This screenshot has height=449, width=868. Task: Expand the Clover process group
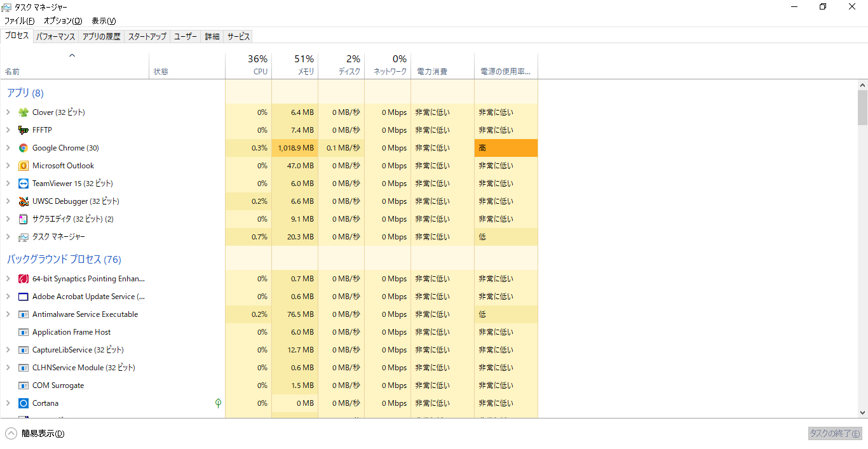pyautogui.click(x=8, y=112)
